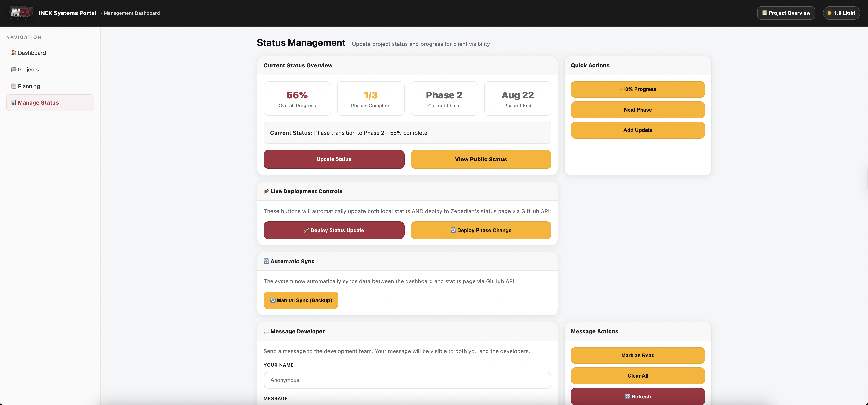Screen dimensions: 868x405
Task: Click the MESSAGE field label
Action: (275, 398)
